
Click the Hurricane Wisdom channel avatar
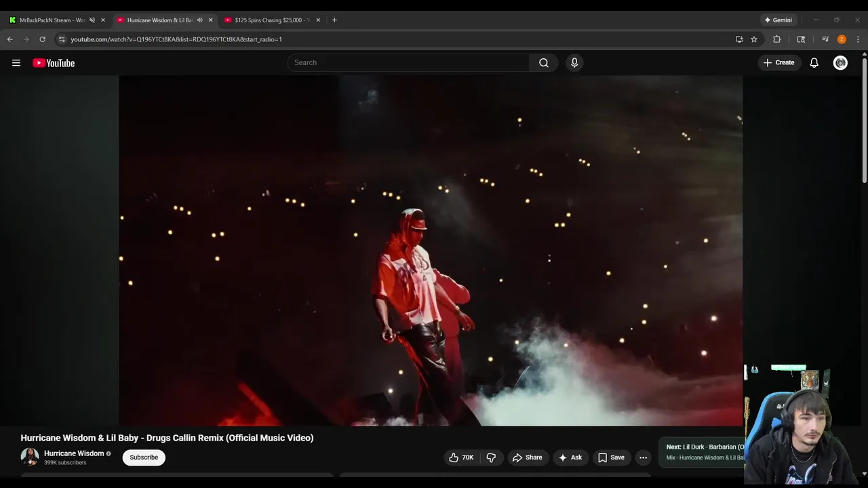coord(30,457)
